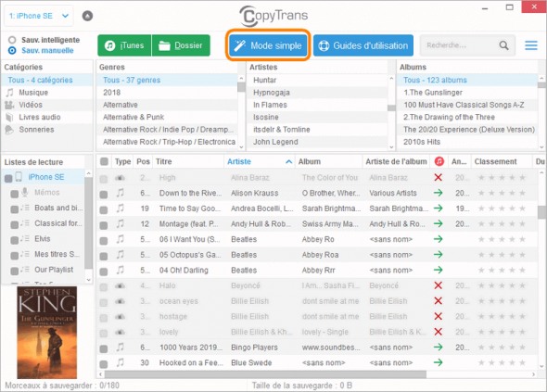547x392 pixels.
Task: Check the Our Playlist checkbox
Action: click(x=14, y=271)
